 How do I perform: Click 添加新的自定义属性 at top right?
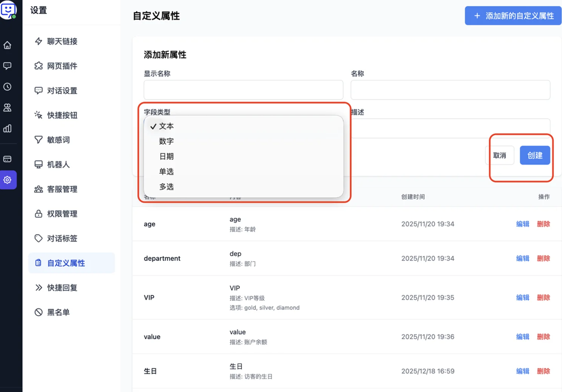click(513, 15)
